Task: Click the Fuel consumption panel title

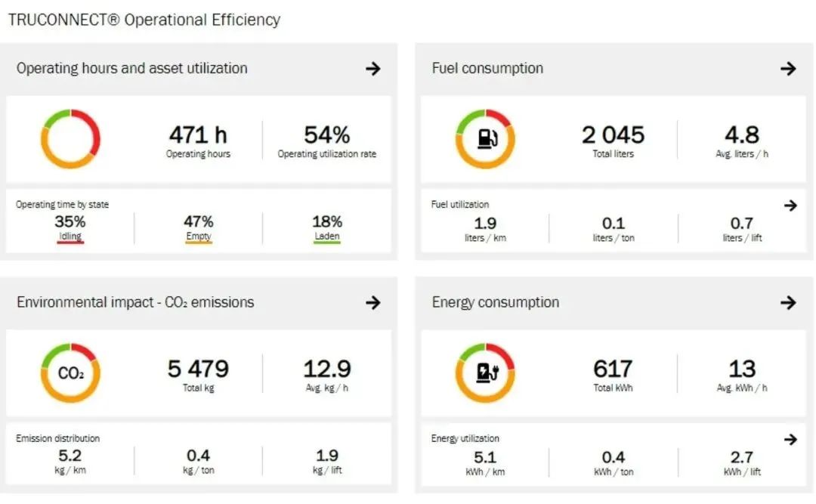Action: click(487, 69)
